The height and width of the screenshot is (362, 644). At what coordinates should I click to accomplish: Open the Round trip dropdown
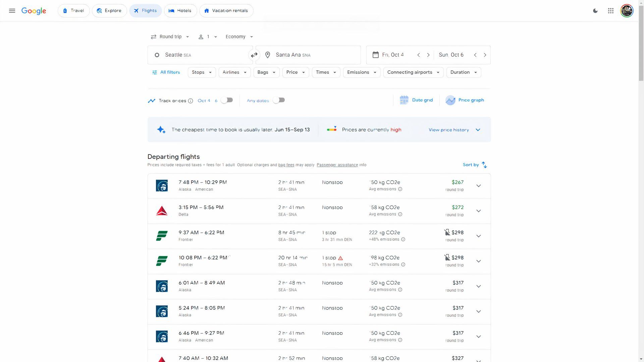coord(170,37)
